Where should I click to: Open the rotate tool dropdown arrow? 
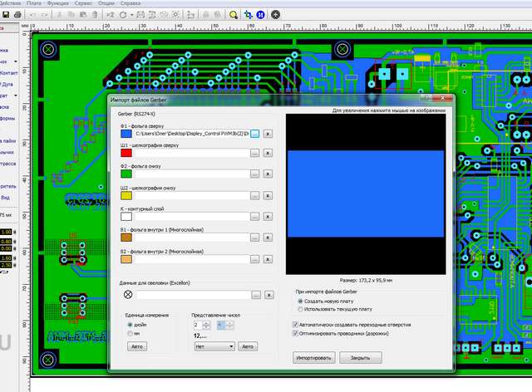(133, 14)
